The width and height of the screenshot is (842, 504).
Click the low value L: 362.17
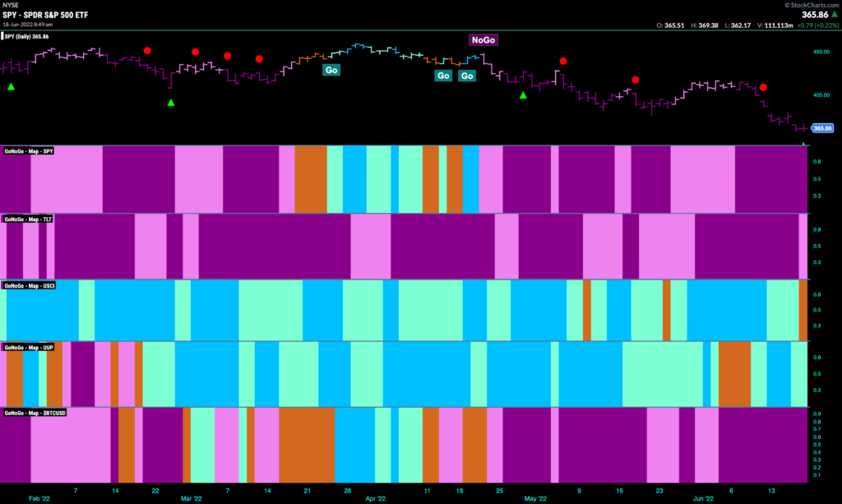(738, 25)
